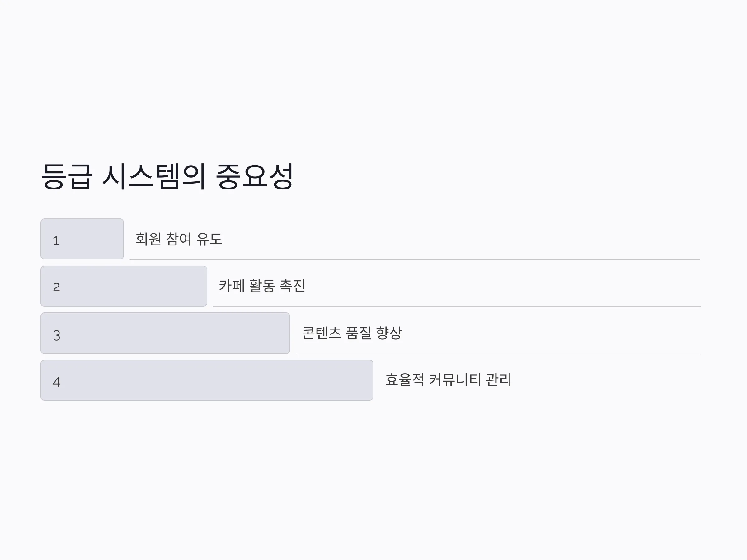Screen dimensions: 747x560
Task: Select the word 촉진 in second item
Action: tap(293, 286)
